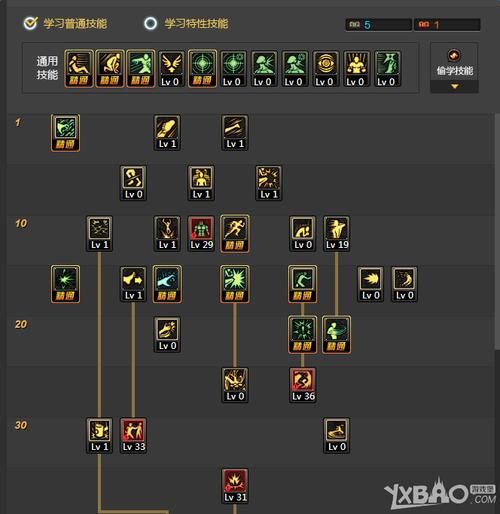The image size is (500, 514).
Task: Click the Lv 31 explosion skill icon
Action: [x=235, y=486]
